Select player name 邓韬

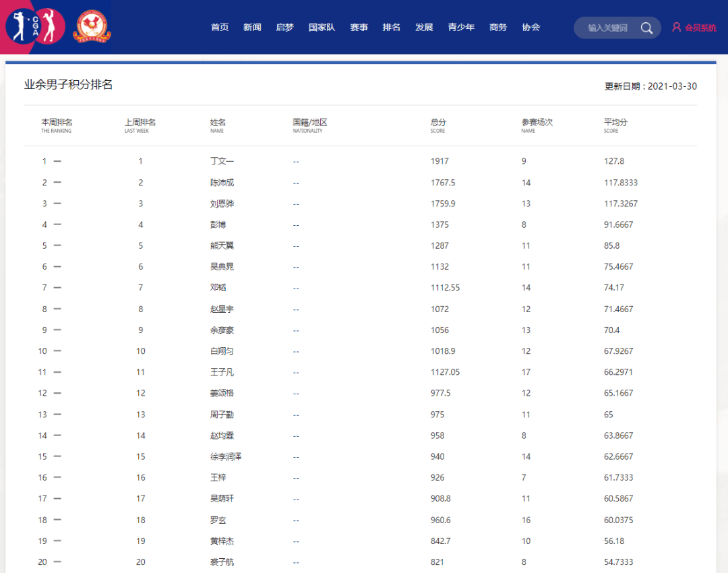[x=218, y=287]
